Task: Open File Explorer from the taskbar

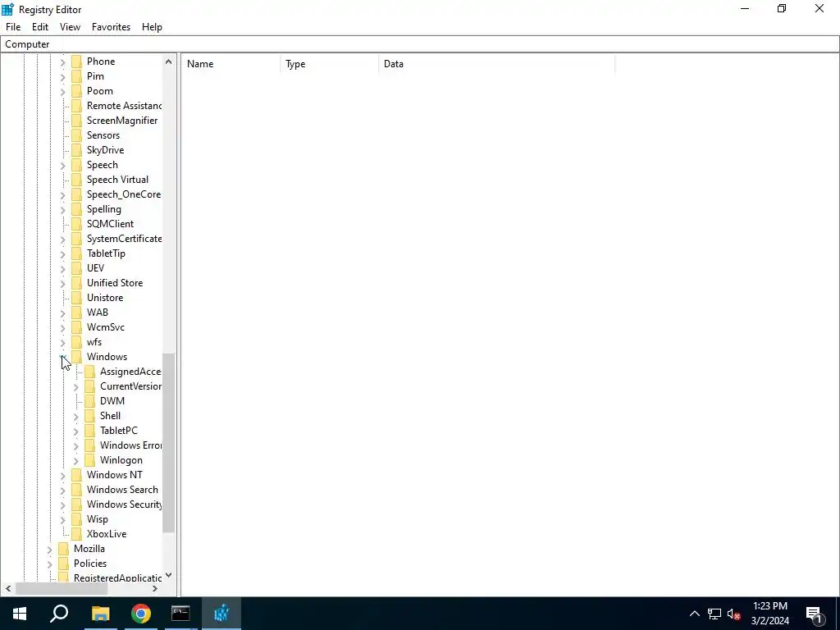Action: point(100,614)
